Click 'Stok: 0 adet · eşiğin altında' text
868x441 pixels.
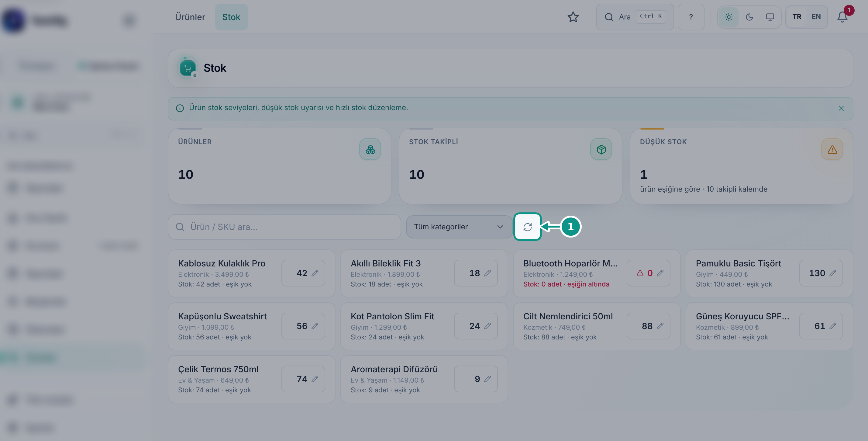click(x=566, y=284)
